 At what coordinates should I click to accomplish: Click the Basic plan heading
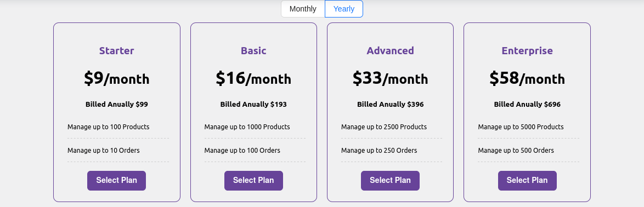pyautogui.click(x=253, y=51)
